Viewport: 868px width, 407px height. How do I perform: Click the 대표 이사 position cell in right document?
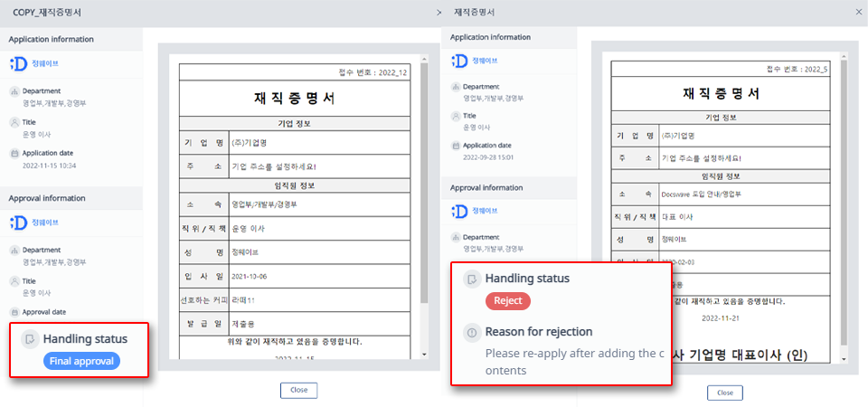[745, 217]
